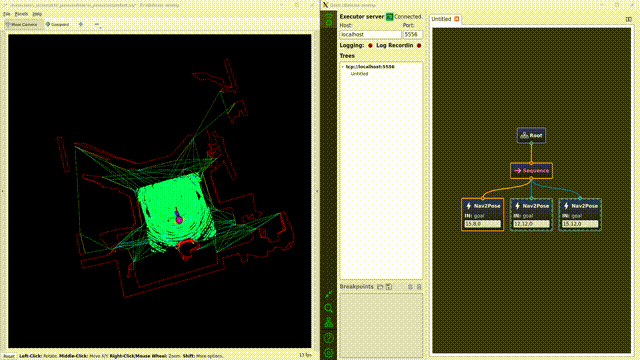Select the Untitled tree in Trees list
The width and height of the screenshot is (640, 360).
coord(359,74)
